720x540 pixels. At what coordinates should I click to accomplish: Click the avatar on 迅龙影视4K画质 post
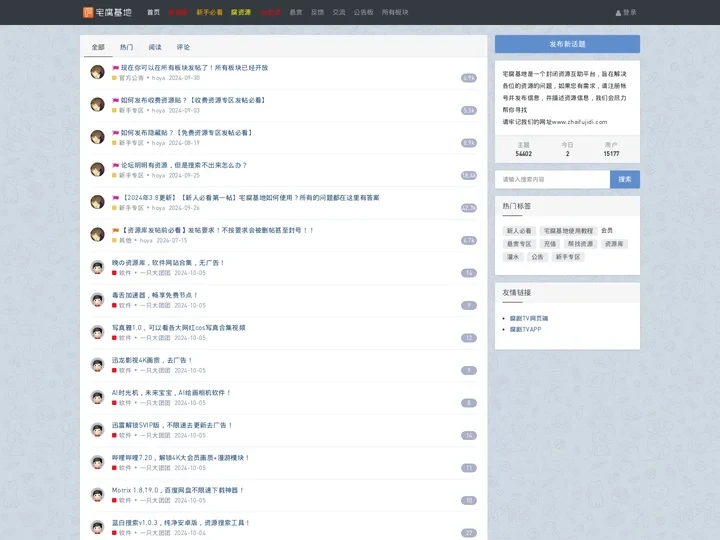(x=97, y=365)
